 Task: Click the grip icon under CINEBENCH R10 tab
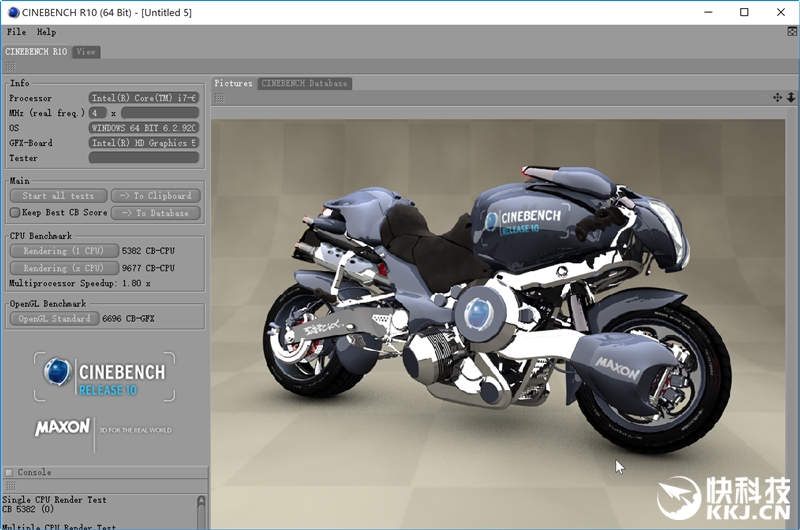coord(10,66)
